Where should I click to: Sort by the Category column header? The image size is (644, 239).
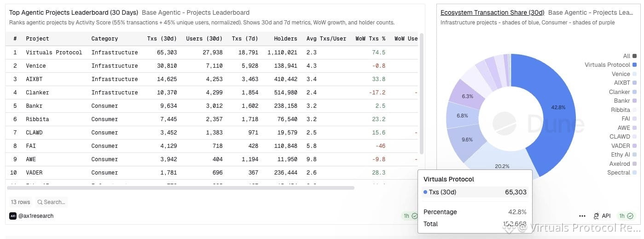click(x=104, y=39)
